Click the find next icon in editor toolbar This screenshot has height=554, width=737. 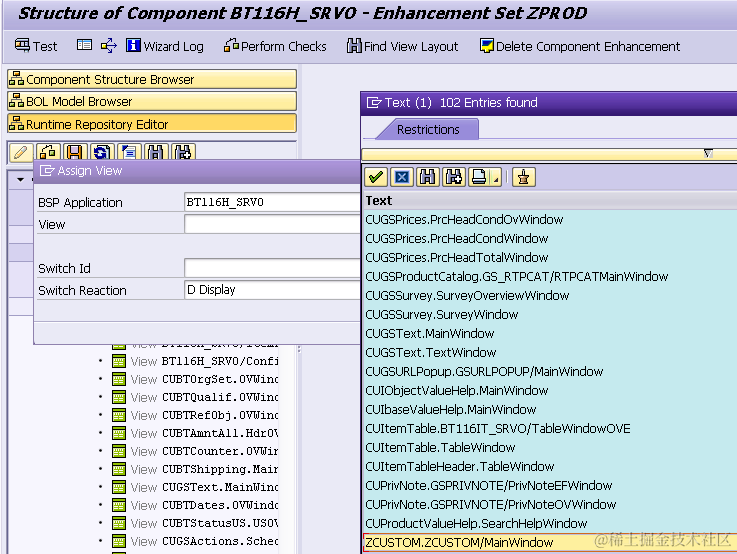[x=183, y=152]
